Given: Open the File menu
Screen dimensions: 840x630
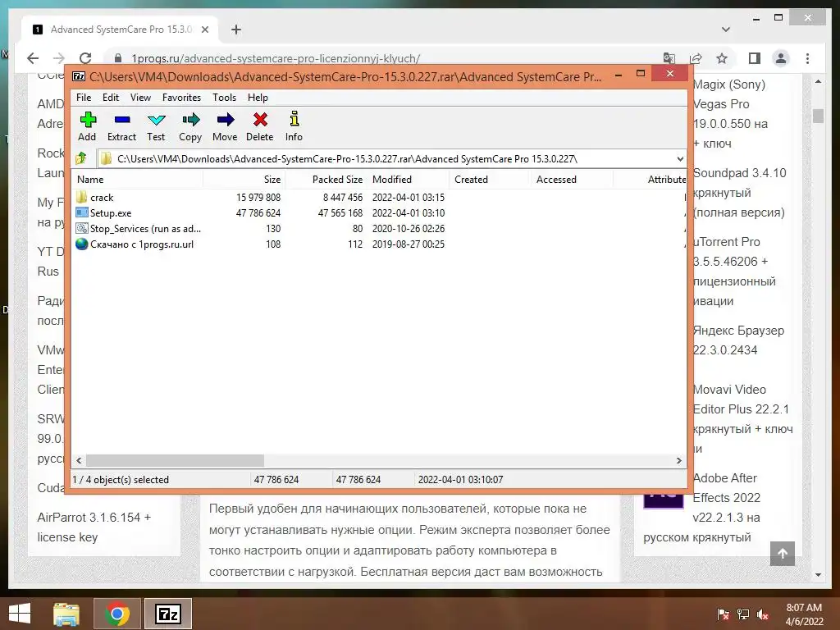Looking at the screenshot, I should [x=84, y=98].
